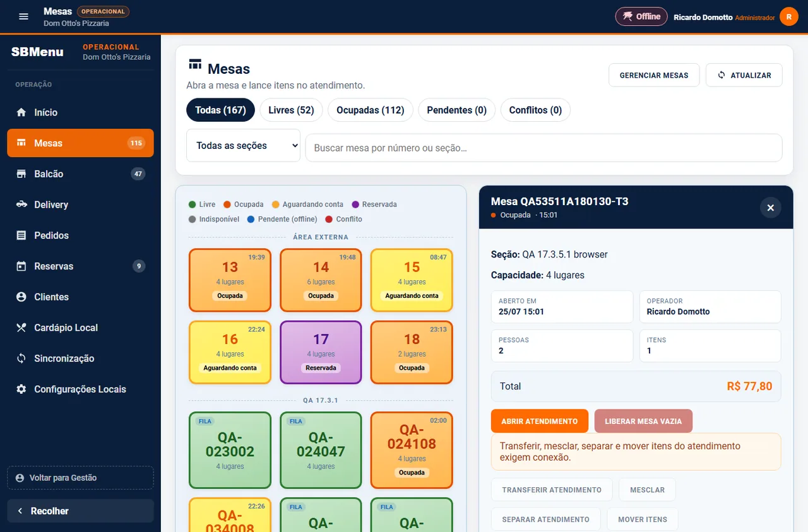Click the Separar Atendimento button
This screenshot has height=532, width=808.
coord(546,519)
